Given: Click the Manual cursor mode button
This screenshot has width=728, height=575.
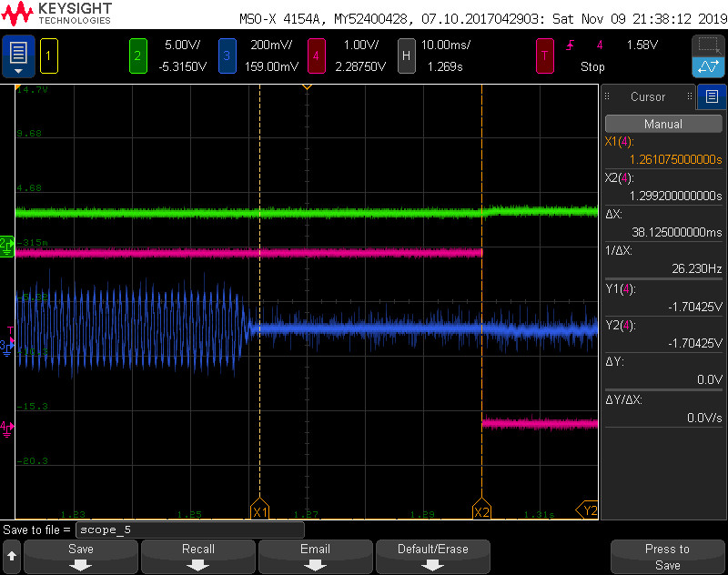Looking at the screenshot, I should tap(662, 124).
